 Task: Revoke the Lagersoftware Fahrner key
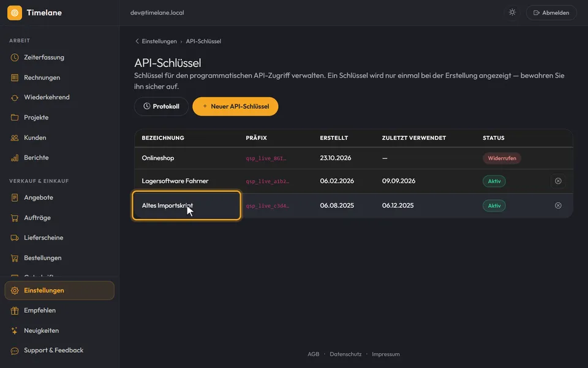(x=558, y=181)
